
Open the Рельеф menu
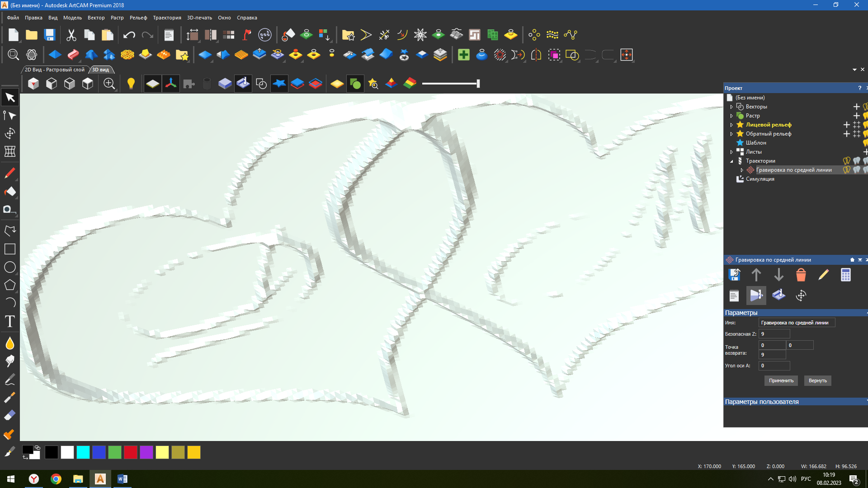pyautogui.click(x=138, y=18)
